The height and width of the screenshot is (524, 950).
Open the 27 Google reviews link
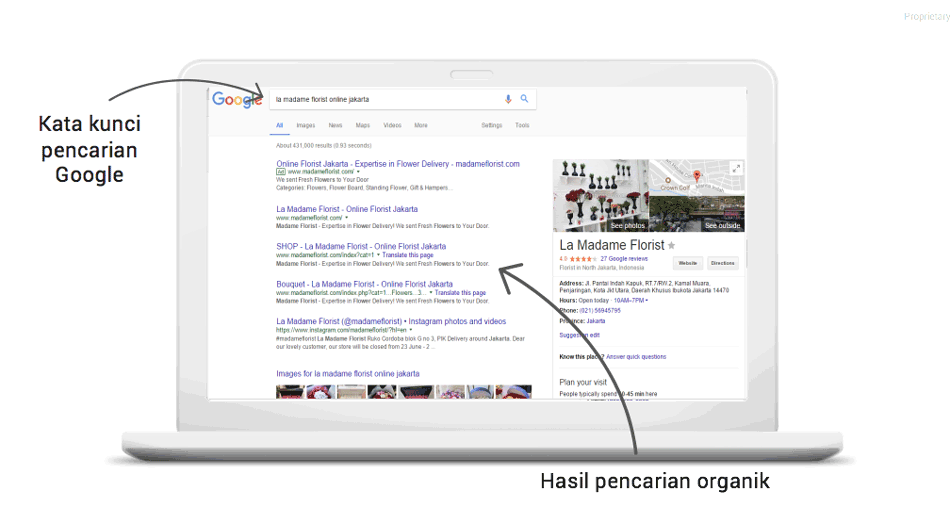(624, 259)
